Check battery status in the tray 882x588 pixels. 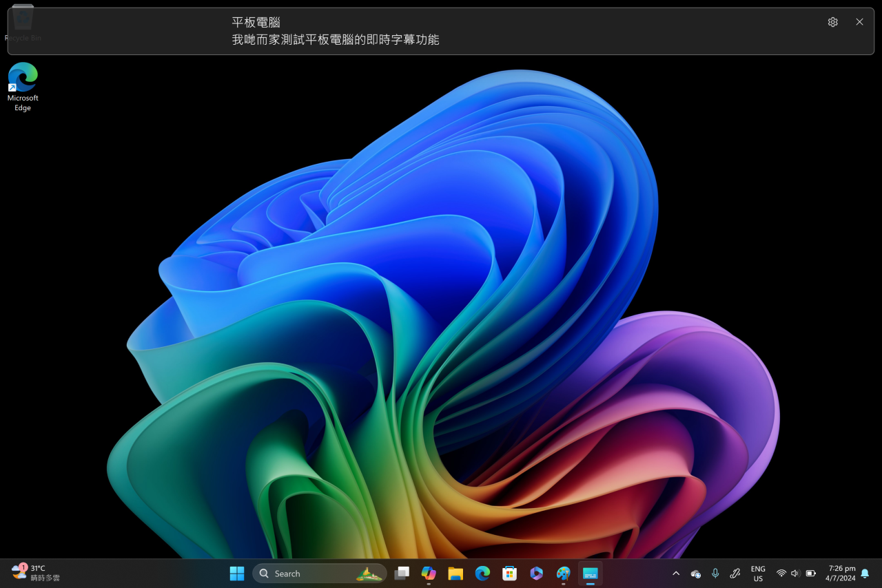pos(810,573)
